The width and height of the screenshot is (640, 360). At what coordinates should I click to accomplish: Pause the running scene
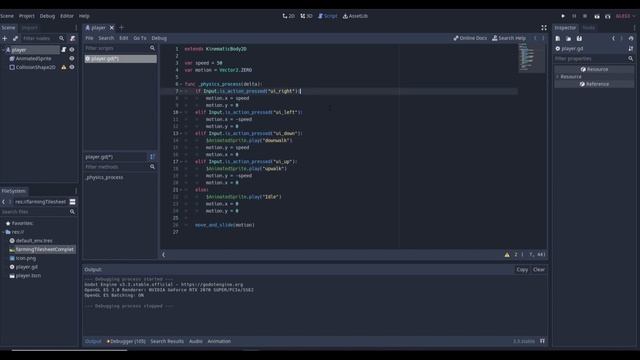click(x=574, y=16)
